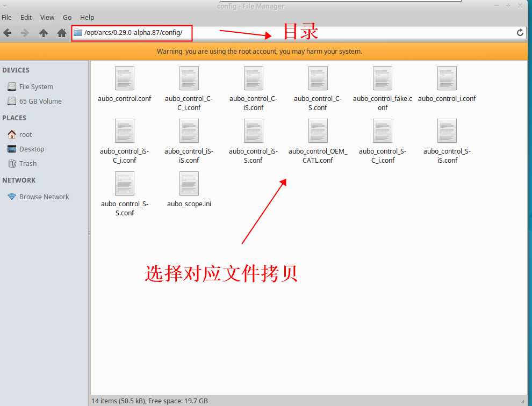Select the aubo_control_S-C_i.conf file icon
Screen dimensions: 532x406
coord(383,130)
